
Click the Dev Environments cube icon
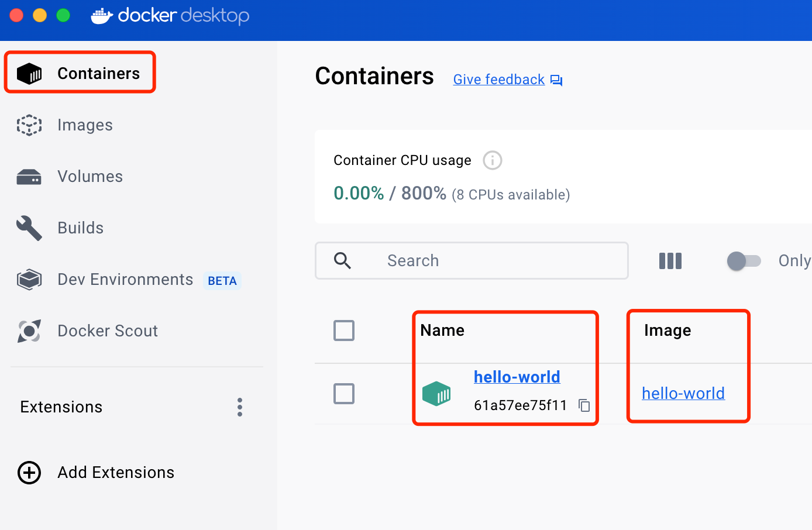point(29,280)
